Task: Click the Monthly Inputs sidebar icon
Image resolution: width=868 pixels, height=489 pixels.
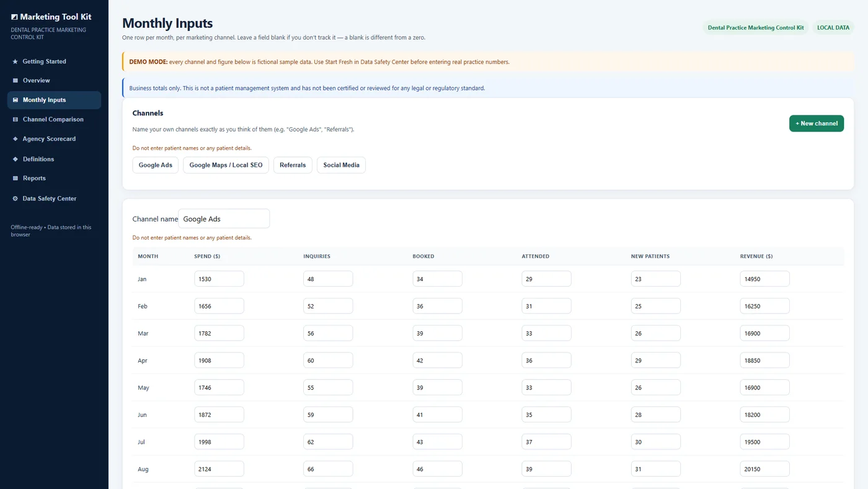Action: [x=15, y=100]
